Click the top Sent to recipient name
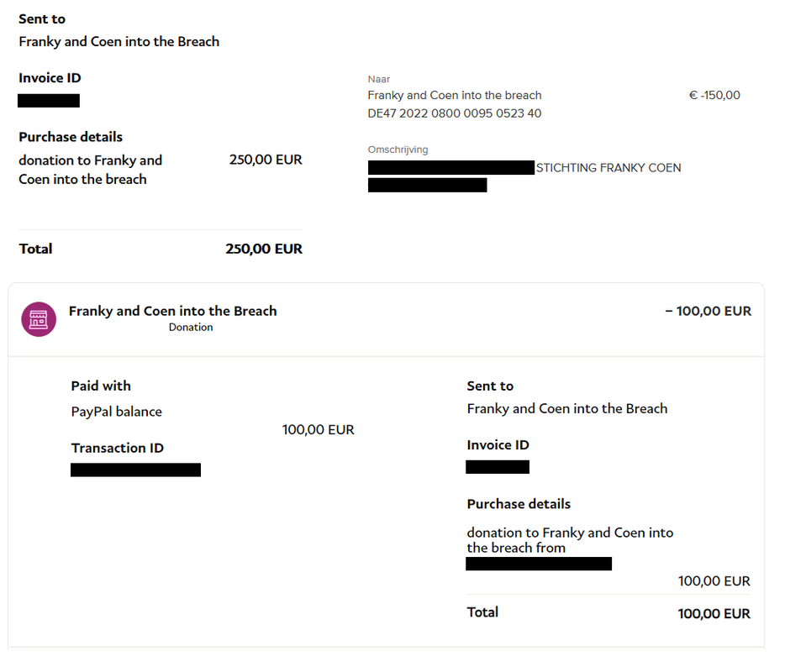The width and height of the screenshot is (806, 672). tap(119, 42)
